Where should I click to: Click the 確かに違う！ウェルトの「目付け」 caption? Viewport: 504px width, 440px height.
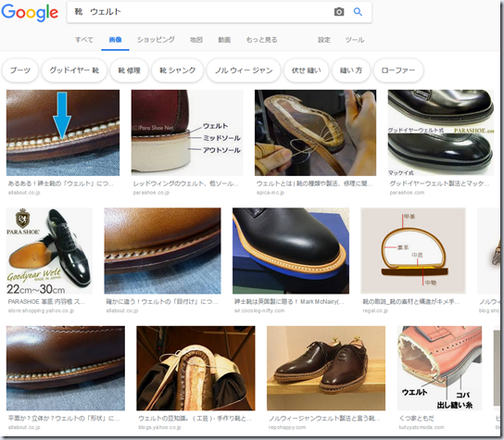162,302
